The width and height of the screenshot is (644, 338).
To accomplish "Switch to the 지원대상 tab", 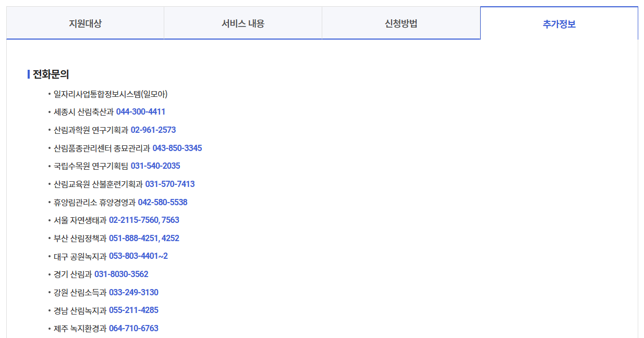I will point(84,22).
